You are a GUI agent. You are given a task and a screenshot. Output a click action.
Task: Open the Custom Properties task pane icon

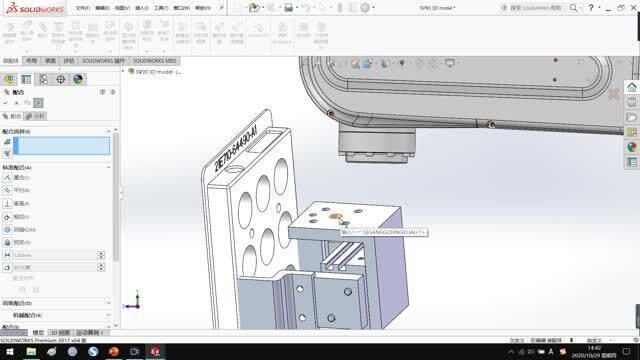coord(631,162)
